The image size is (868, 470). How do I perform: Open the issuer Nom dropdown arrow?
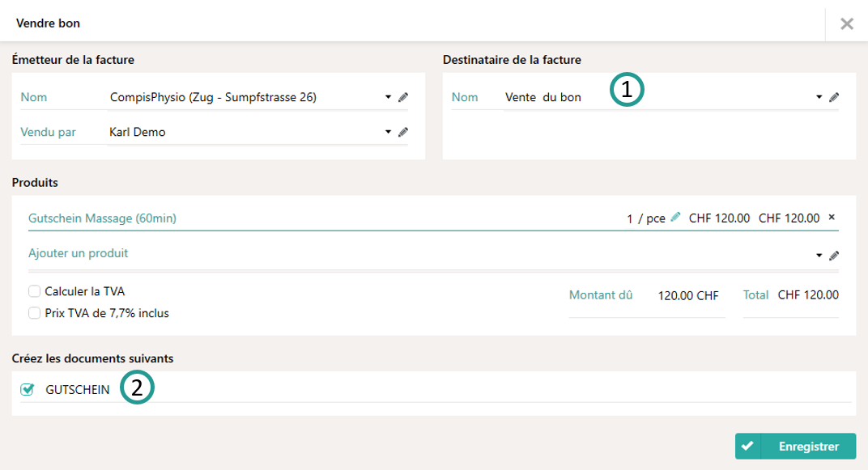pyautogui.click(x=389, y=98)
